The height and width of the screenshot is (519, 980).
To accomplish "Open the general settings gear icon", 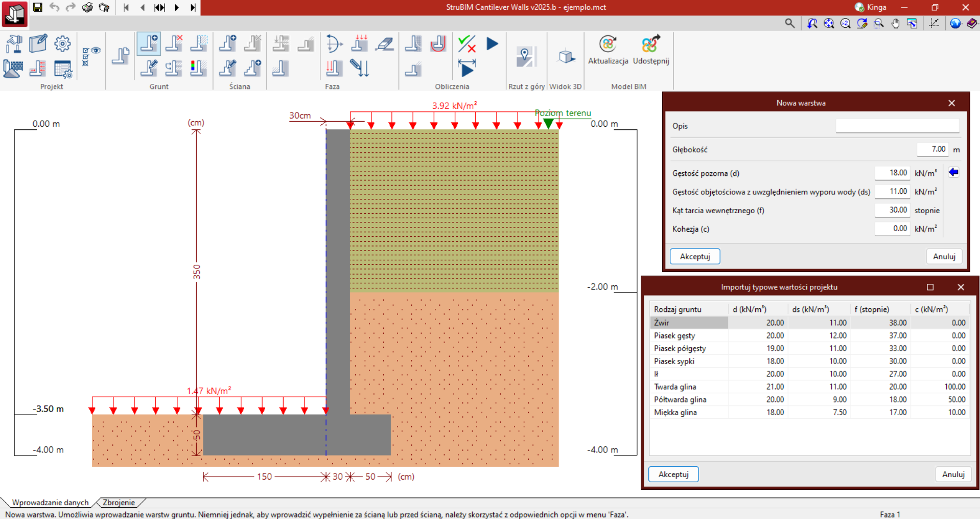I will 62,44.
